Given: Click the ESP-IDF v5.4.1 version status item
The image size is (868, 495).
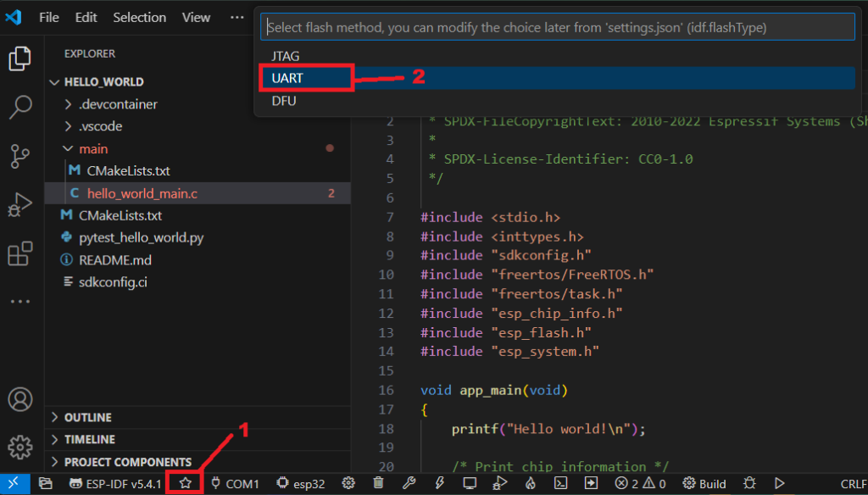Looking at the screenshot, I should (115, 484).
